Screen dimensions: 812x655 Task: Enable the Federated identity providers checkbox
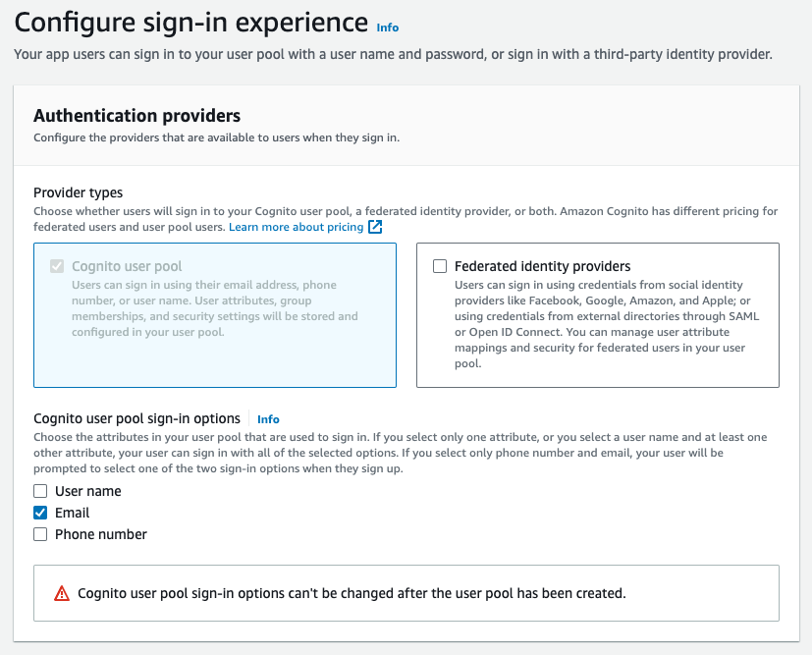440,266
